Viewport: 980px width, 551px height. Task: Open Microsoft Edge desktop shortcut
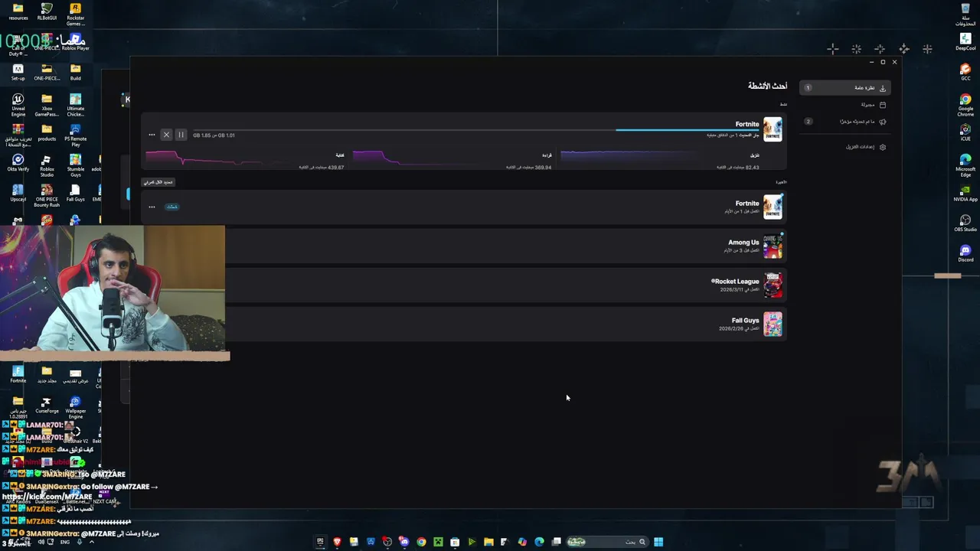coord(965,165)
